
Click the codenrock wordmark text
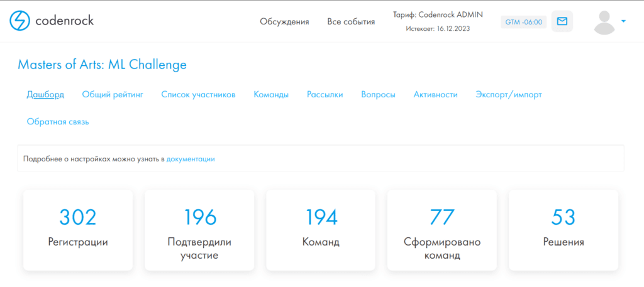(x=65, y=20)
